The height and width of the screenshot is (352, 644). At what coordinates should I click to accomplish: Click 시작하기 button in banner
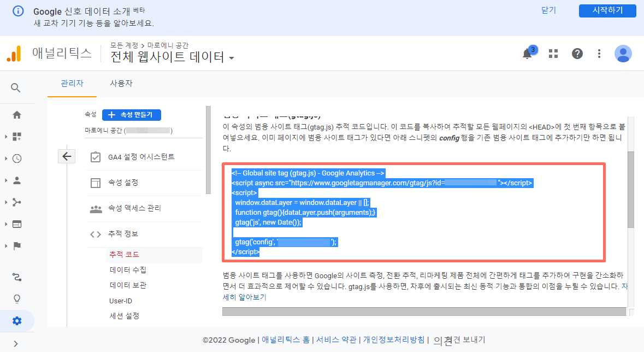point(607,10)
